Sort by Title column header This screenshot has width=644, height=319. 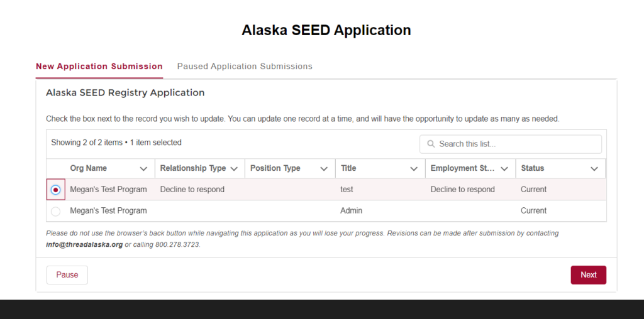(x=348, y=168)
